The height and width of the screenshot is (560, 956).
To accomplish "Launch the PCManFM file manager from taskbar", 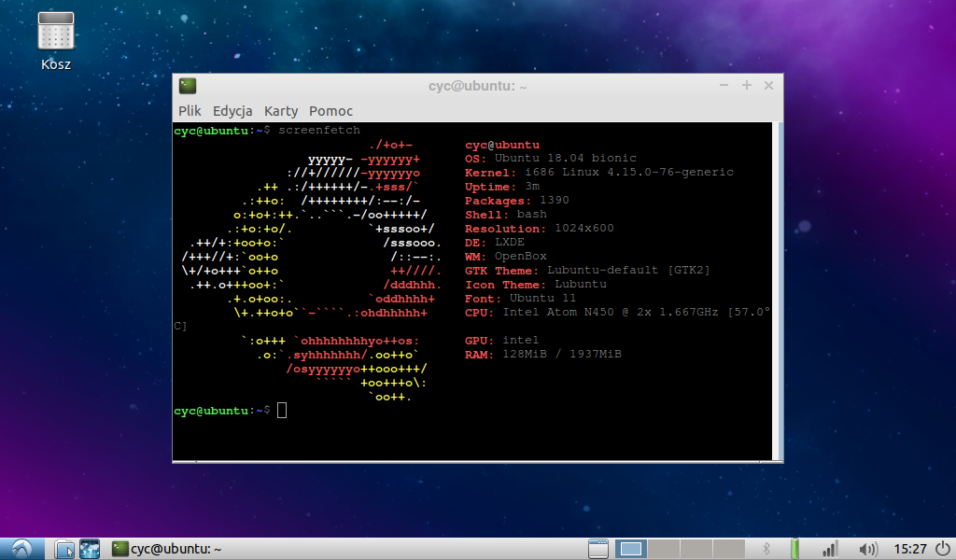I will [x=63, y=549].
